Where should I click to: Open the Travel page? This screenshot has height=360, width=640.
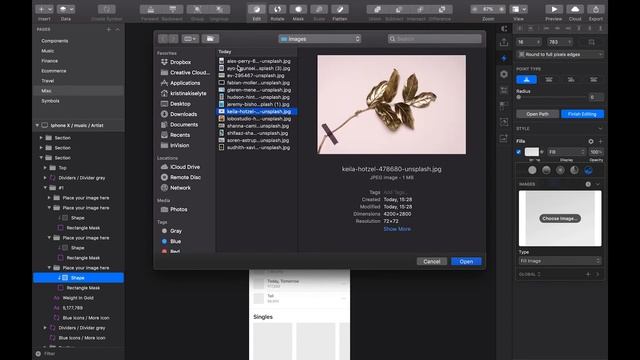47,81
